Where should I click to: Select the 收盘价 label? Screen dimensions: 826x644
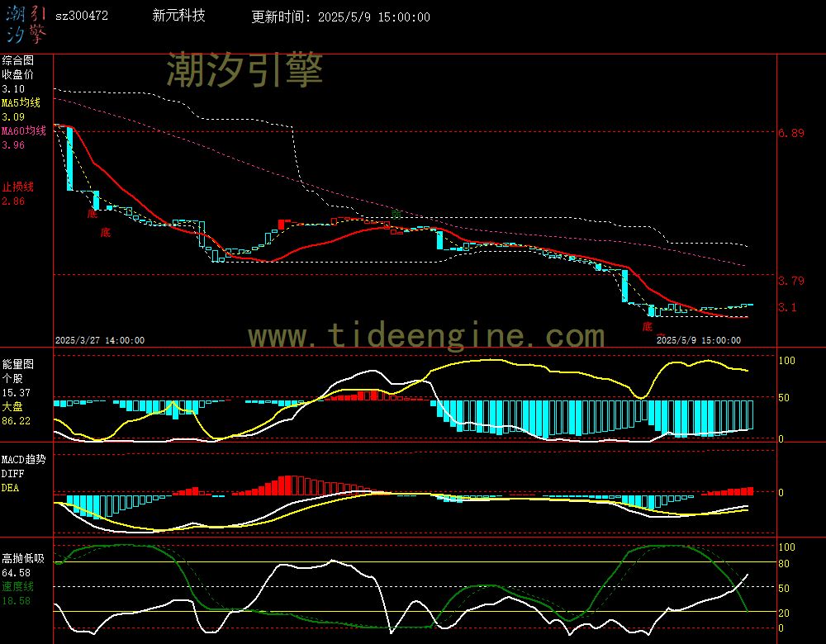tap(17, 75)
